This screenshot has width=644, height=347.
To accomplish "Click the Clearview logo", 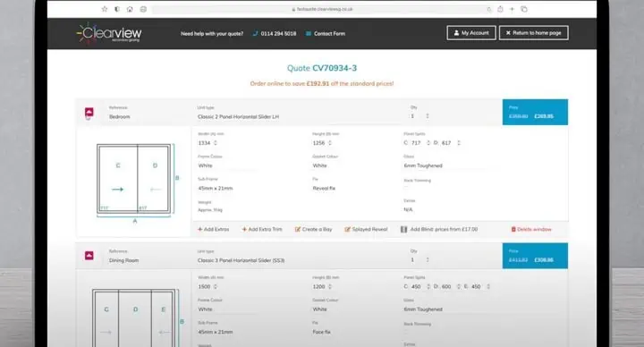I will tap(109, 33).
